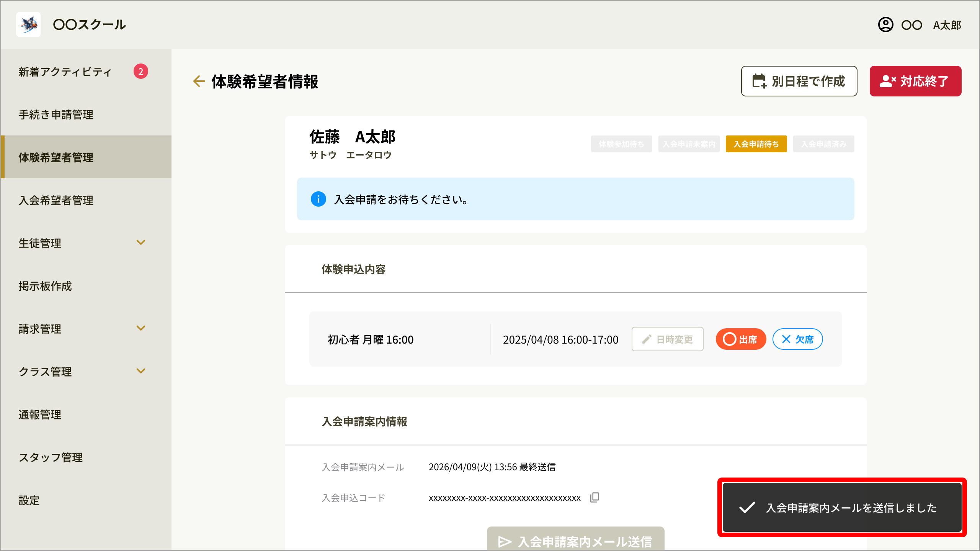Mark attendance with 出席 button
This screenshot has width=980, height=551.
pyautogui.click(x=741, y=339)
